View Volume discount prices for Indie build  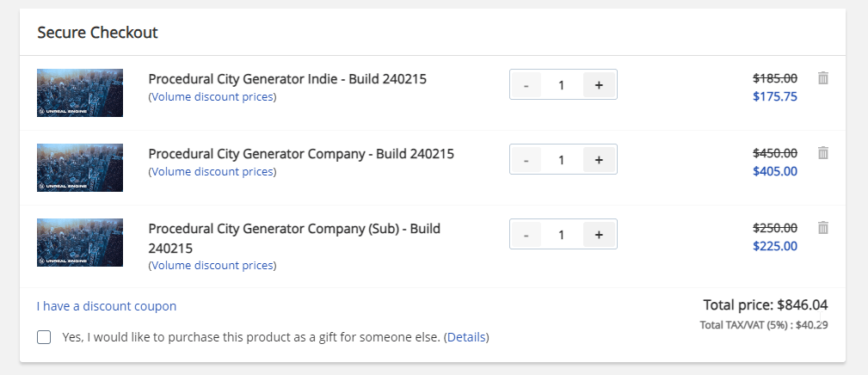pyautogui.click(x=212, y=97)
